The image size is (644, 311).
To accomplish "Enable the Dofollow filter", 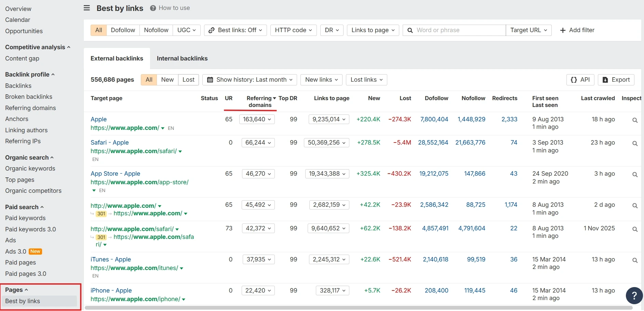I will coord(123,30).
